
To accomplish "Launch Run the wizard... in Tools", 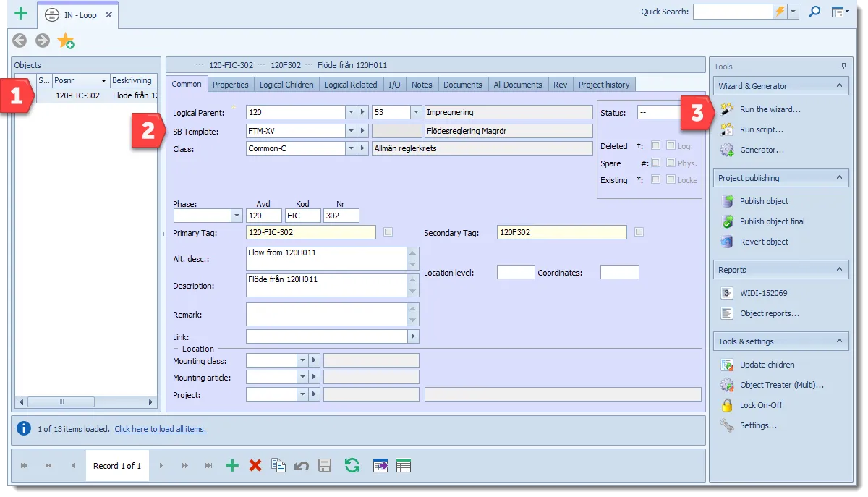I will [770, 109].
